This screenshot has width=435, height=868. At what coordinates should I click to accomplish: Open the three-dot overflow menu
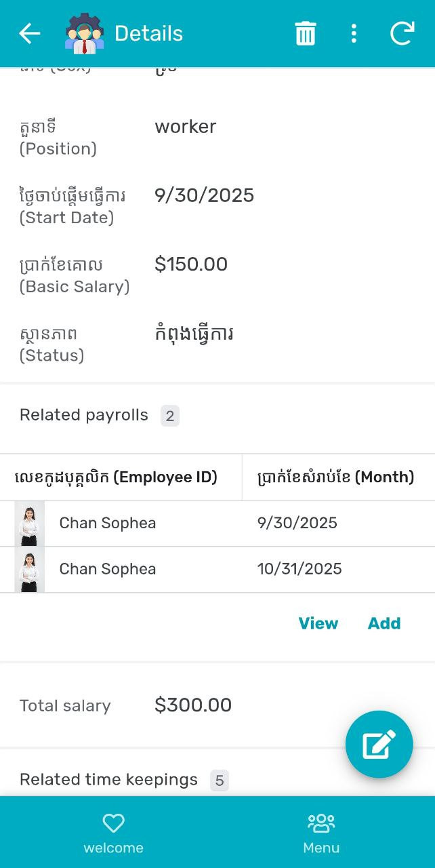point(354,33)
